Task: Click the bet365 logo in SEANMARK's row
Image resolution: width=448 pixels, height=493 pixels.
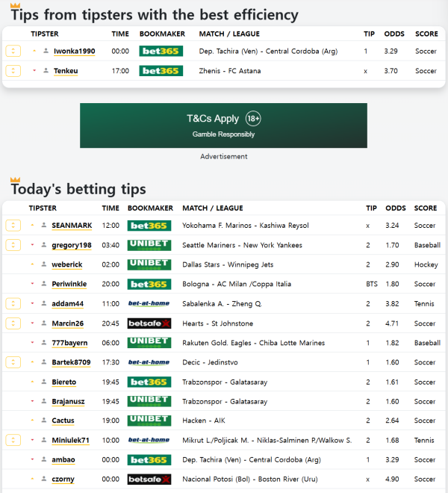Action: click(x=149, y=226)
